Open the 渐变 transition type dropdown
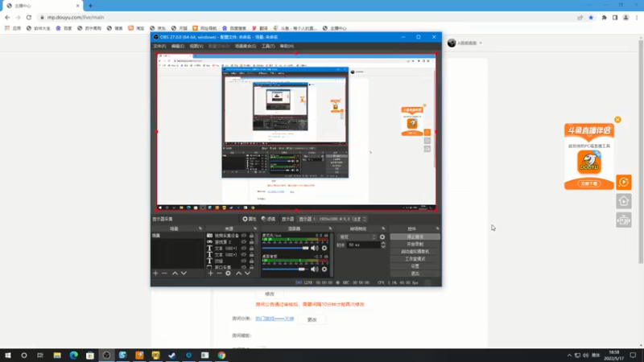 357,237
